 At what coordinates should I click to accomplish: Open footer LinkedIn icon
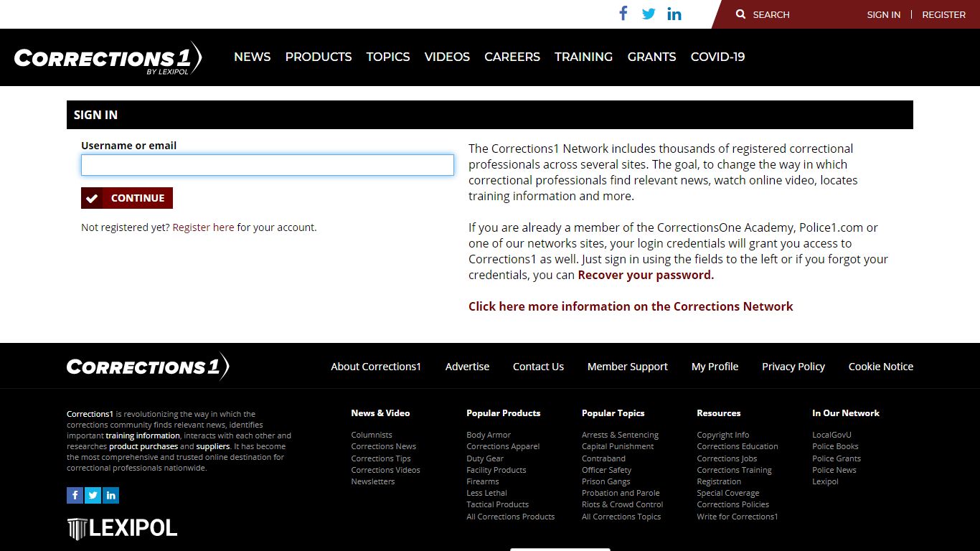point(110,495)
